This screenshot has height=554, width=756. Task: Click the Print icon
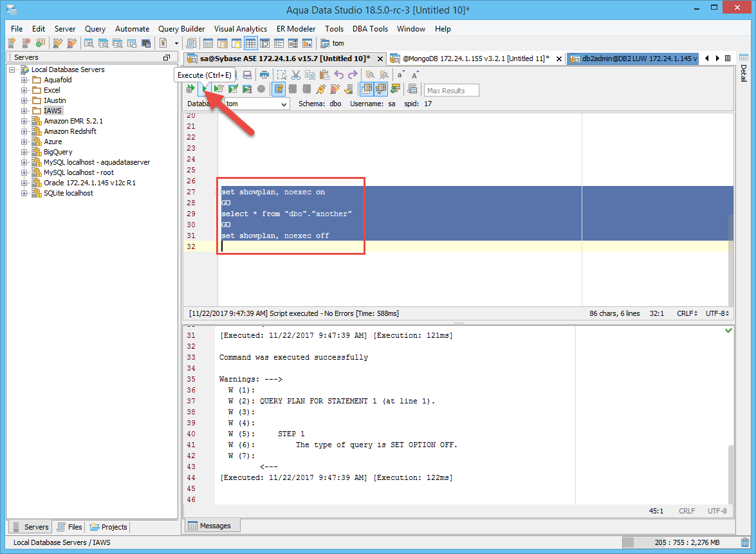click(264, 75)
